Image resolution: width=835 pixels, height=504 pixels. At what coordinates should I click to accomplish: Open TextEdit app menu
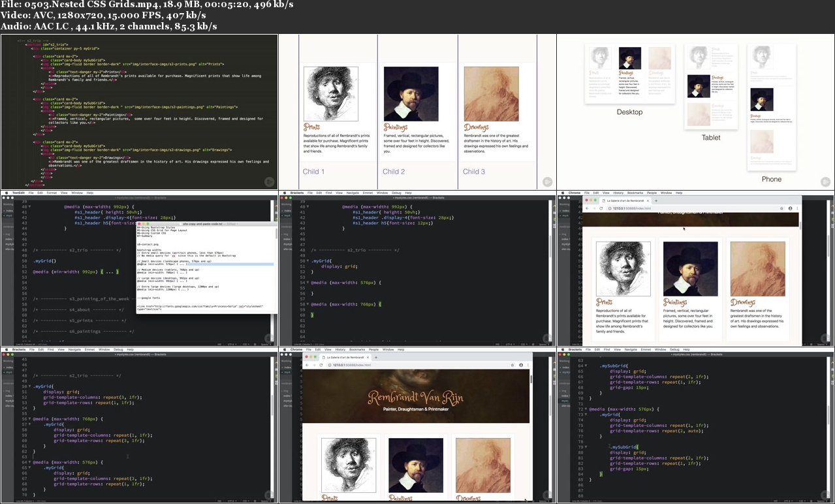pos(18,193)
